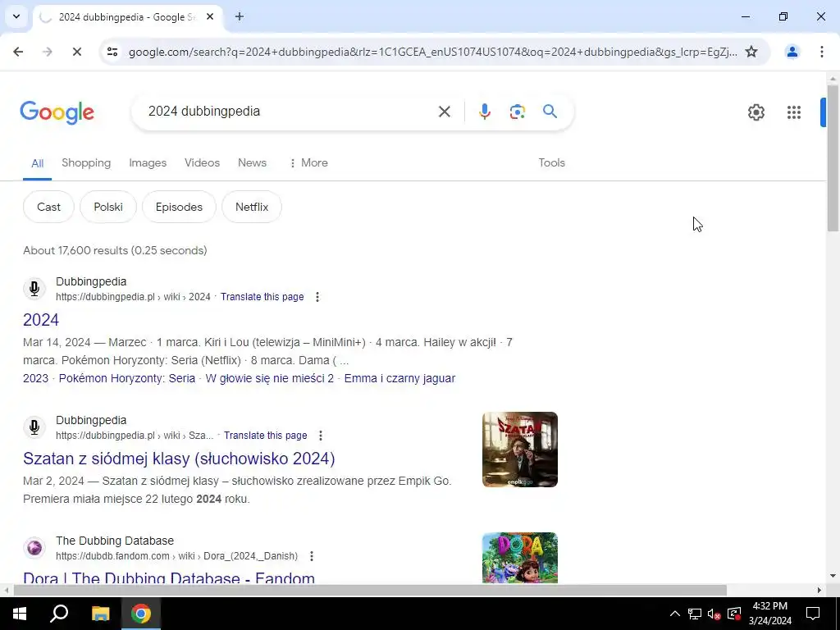Switch to Shopping results tab

(86, 163)
